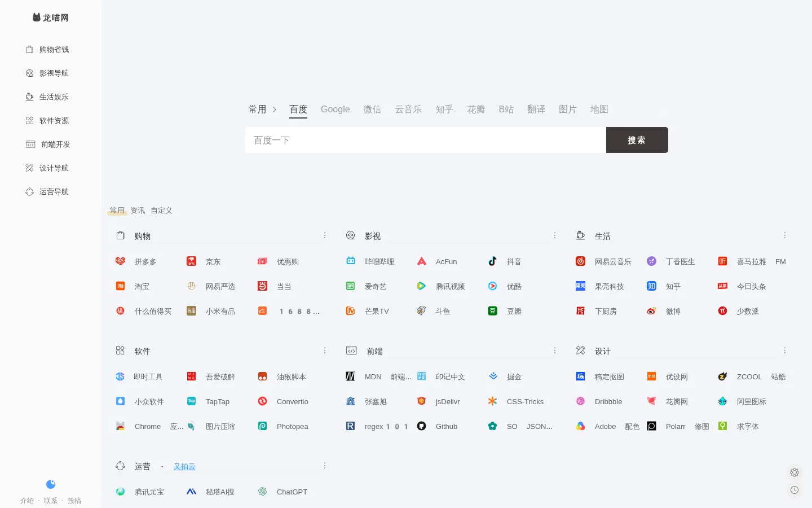The width and height of the screenshot is (812, 508).
Task: Toggle dark mode moon icon in sidebar
Action: (x=51, y=484)
